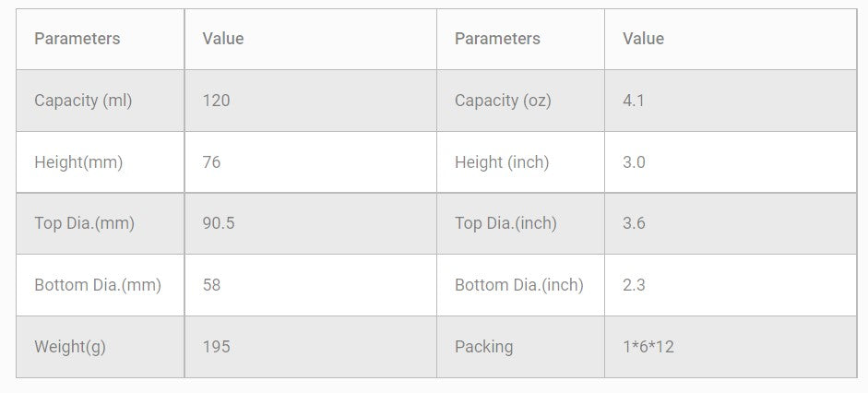Viewport: 868px width, 393px height.
Task: Click the Top Dia.(inch) label
Action: 505,223
